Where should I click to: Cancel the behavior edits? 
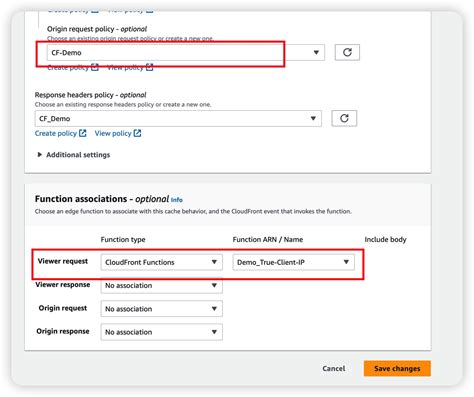334,368
